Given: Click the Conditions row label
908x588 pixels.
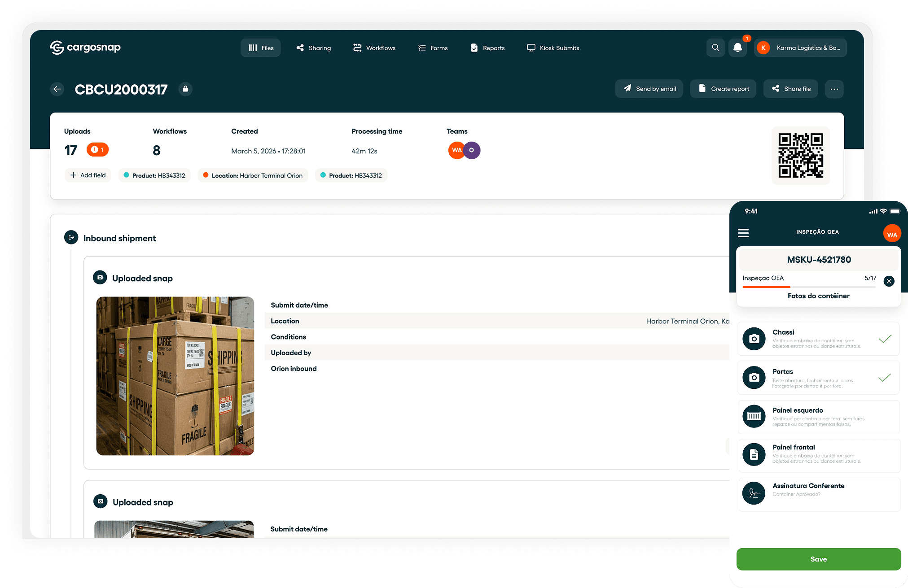Looking at the screenshot, I should (x=288, y=337).
